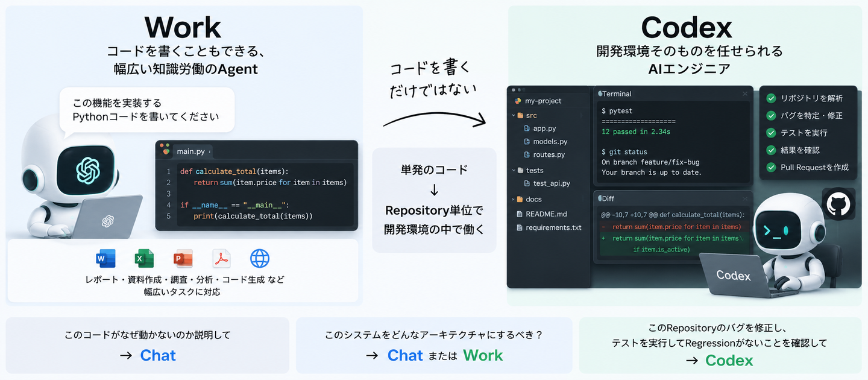Click the 'Repository単位で' text
The image size is (868, 380).
tap(434, 211)
